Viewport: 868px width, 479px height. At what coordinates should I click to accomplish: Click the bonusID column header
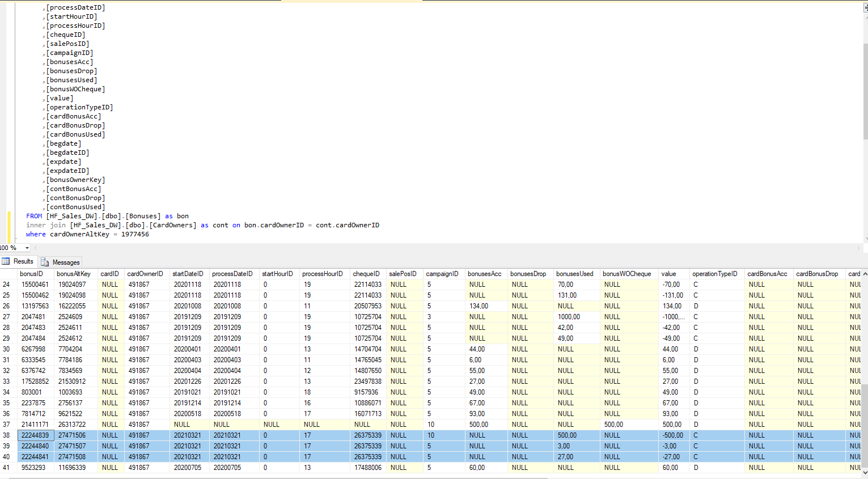click(31, 274)
